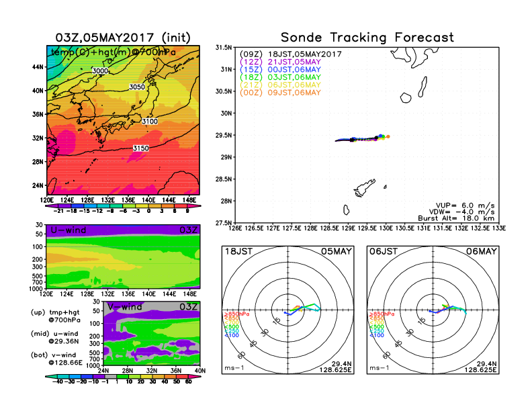Click gray swatch between -1 and 1 on wind colorbar
Viewport: 532px width, 411px height.
point(110,376)
